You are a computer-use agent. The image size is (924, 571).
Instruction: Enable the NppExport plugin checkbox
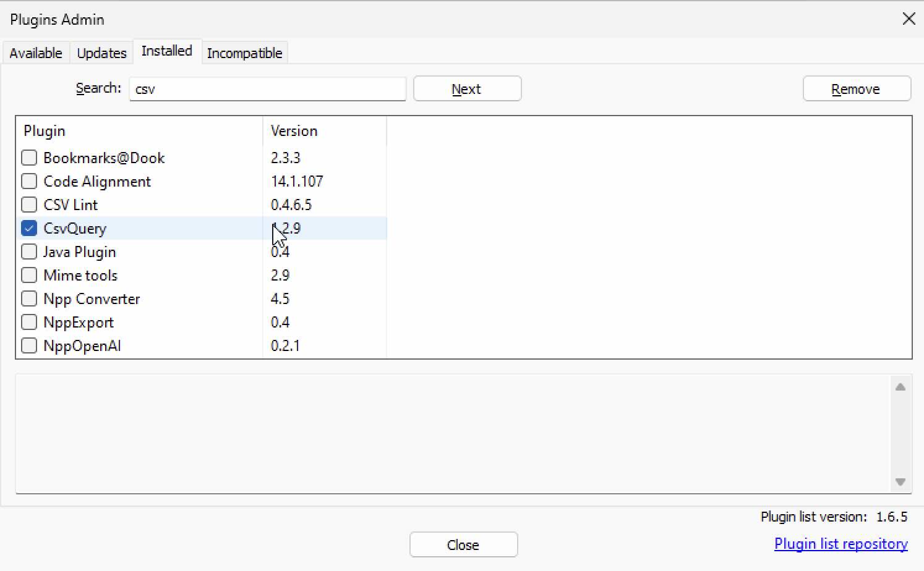tap(29, 322)
